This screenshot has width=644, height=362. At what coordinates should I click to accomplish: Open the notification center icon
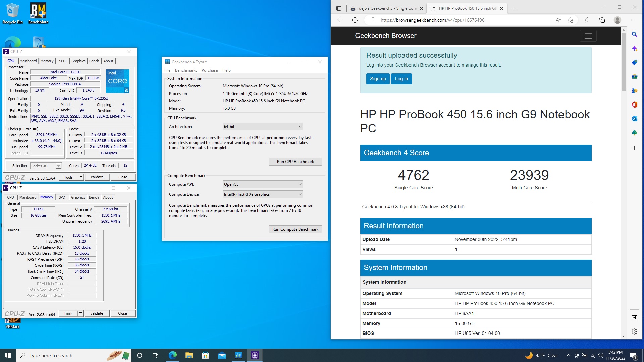point(633,356)
